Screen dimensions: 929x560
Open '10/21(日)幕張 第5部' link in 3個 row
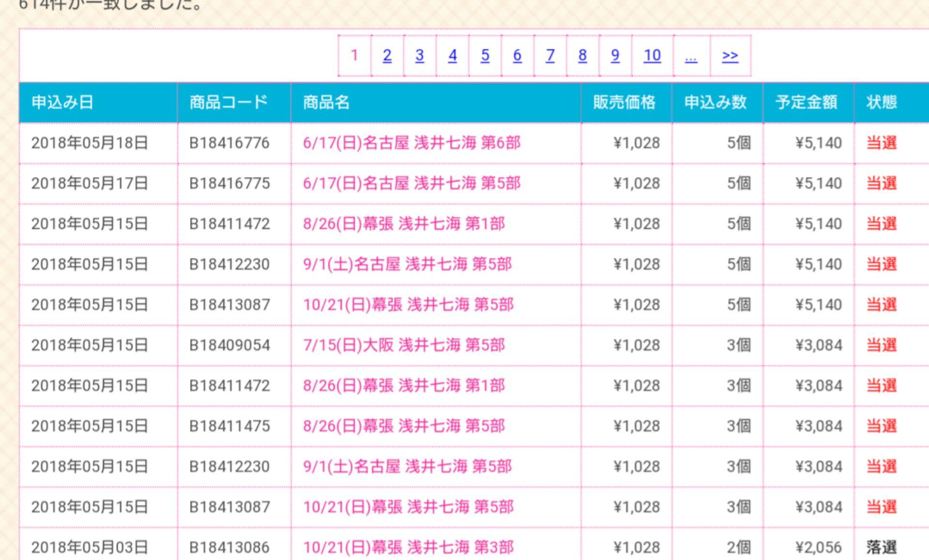[408, 507]
